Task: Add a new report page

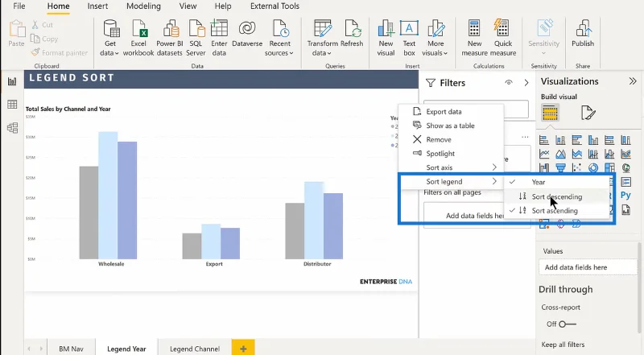Action: pyautogui.click(x=243, y=349)
